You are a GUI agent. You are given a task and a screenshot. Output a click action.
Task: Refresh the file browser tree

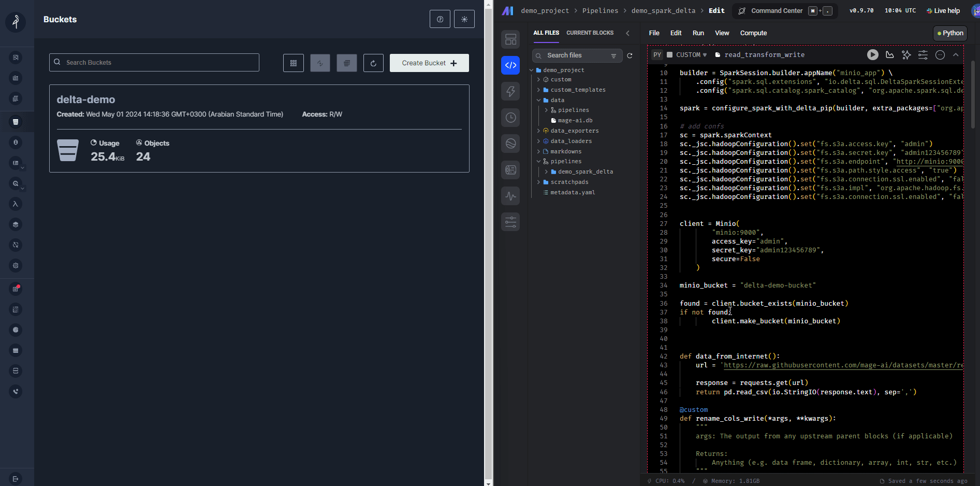(630, 55)
